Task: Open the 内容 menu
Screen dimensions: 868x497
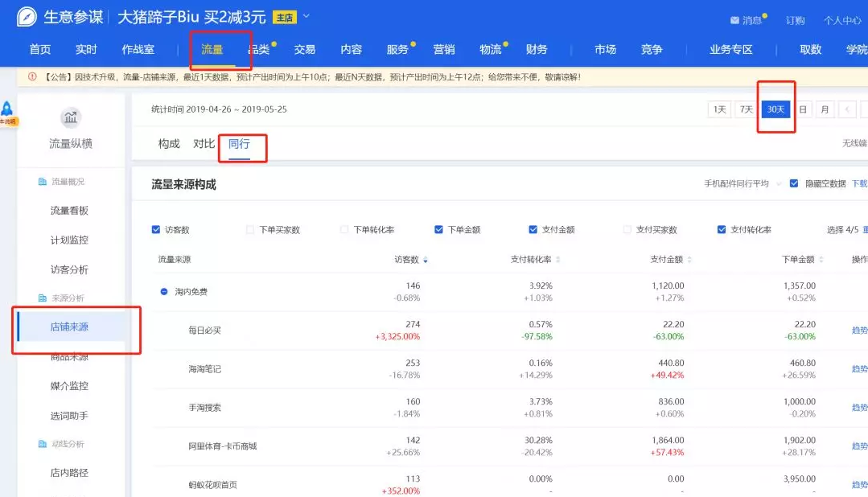Action: click(x=351, y=49)
